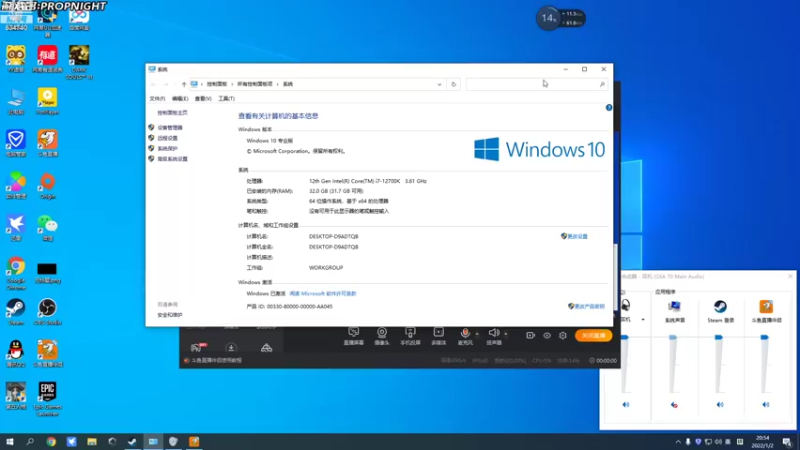Click the Steam icon in the Volume Mixer
This screenshot has width=800, height=450.
(720, 306)
